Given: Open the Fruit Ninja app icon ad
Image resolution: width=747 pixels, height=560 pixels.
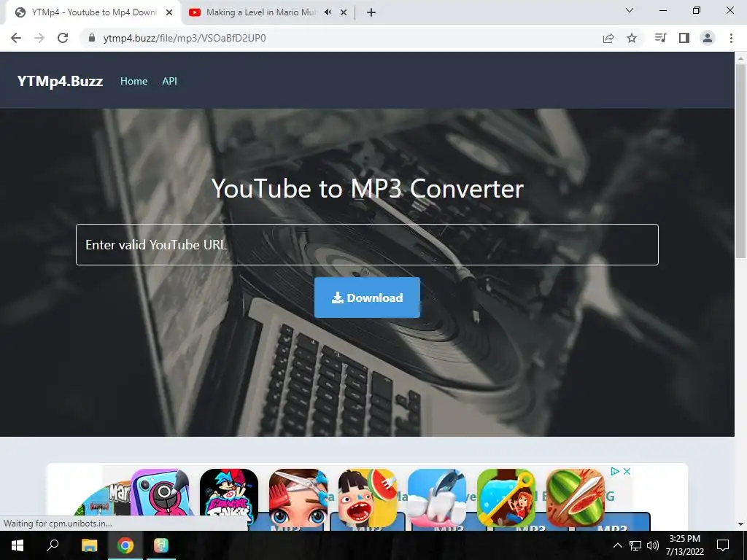Looking at the screenshot, I should click(576, 498).
